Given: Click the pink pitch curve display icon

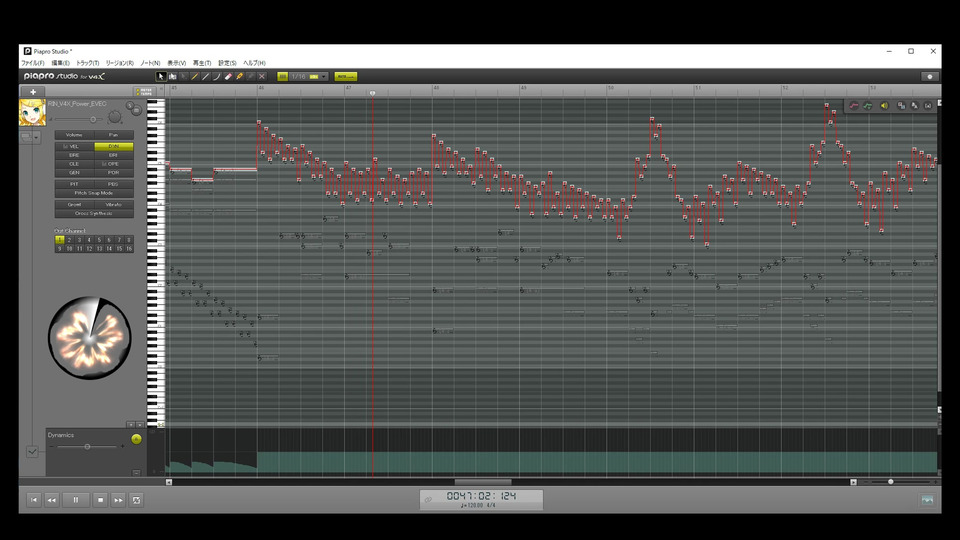Looking at the screenshot, I should [854, 106].
